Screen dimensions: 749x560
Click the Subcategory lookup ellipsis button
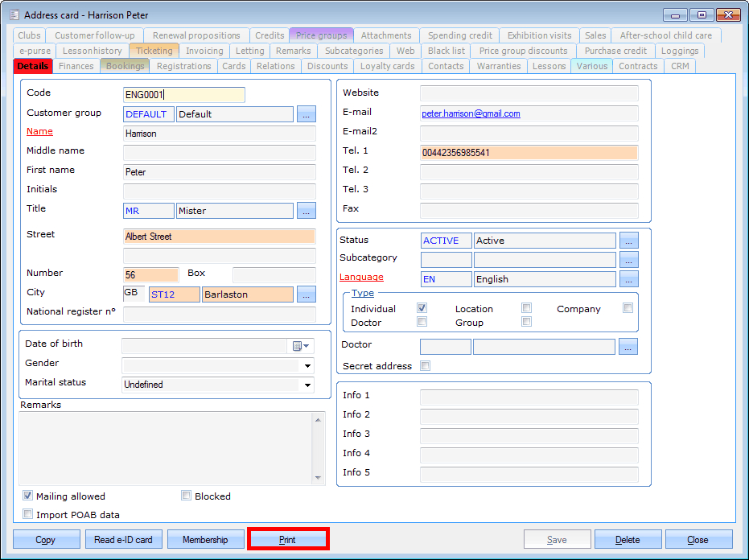[x=629, y=260]
